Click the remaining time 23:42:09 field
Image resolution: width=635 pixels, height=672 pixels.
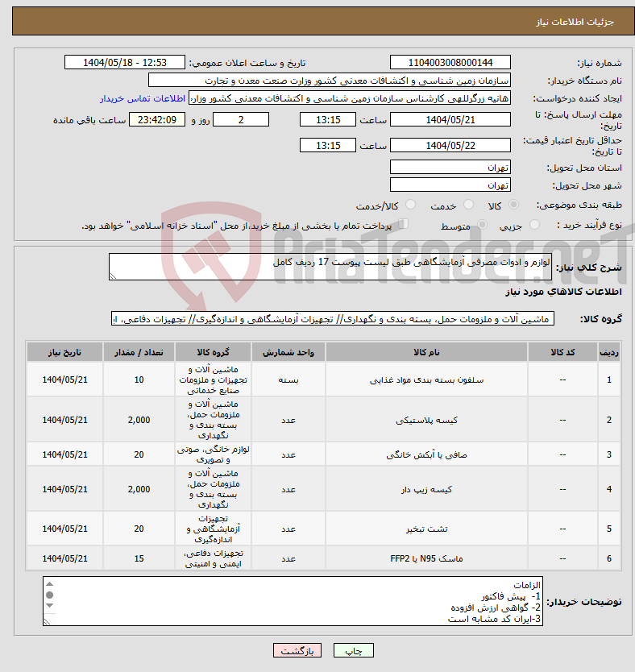157,119
